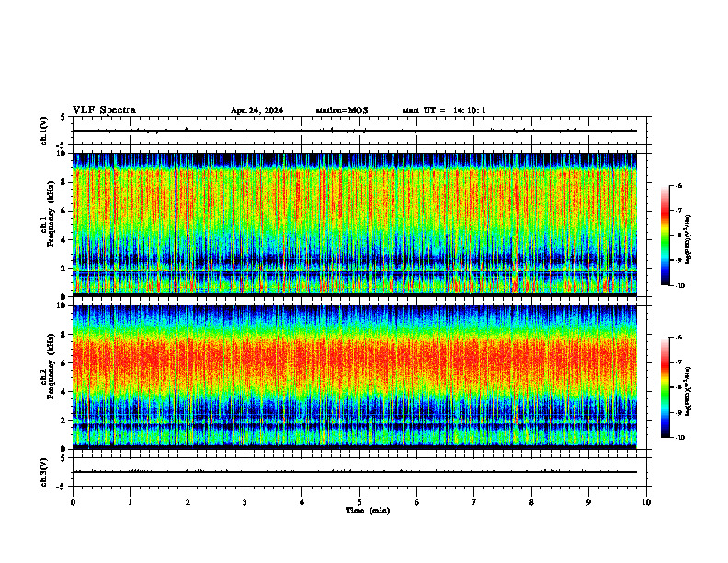Click the "10" tick on the time axis

point(646,502)
